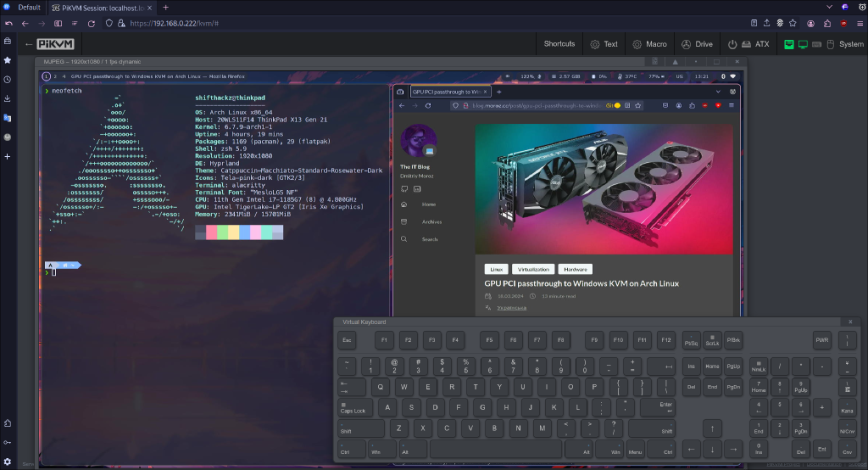Open the extensions puzzle icon

coord(827,23)
